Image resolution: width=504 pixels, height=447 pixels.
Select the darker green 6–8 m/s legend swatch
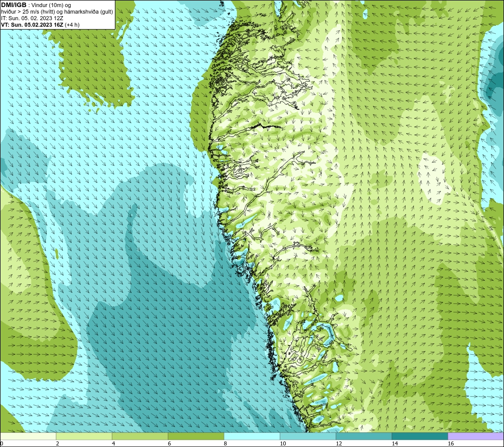(196, 436)
